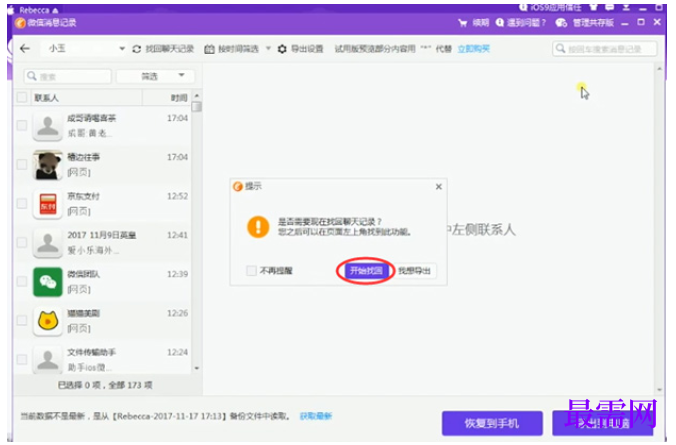This screenshot has width=676, height=445.
Task: Expand the time filter dropdown arrow
Action: pos(268,48)
